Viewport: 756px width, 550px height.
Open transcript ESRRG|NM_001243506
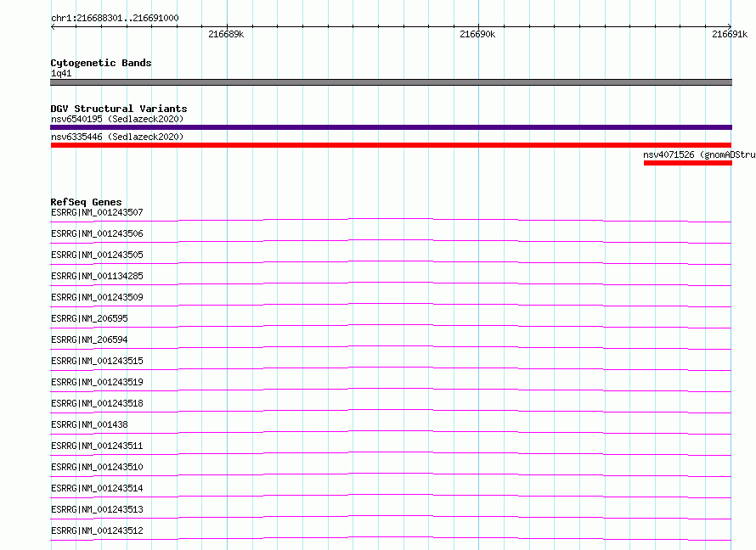(97, 233)
